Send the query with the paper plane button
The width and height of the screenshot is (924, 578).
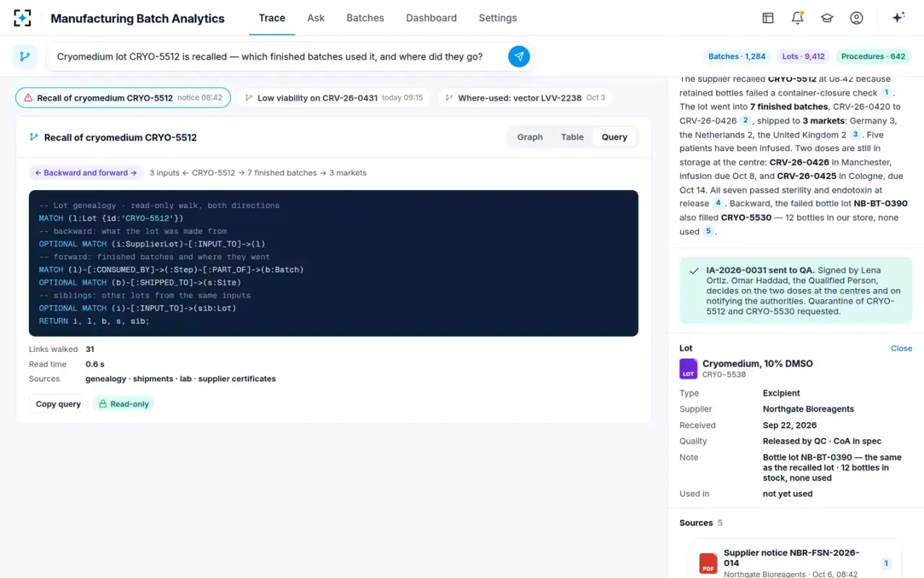coord(519,56)
